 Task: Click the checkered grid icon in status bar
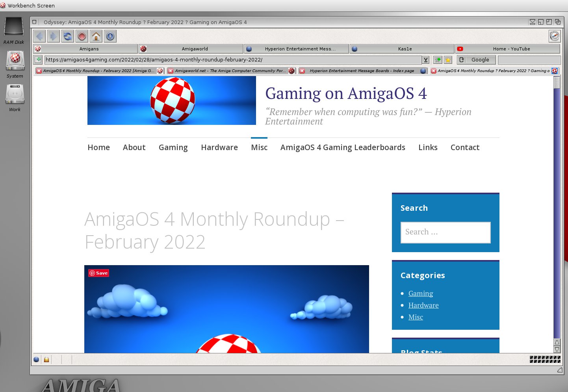(x=545, y=359)
